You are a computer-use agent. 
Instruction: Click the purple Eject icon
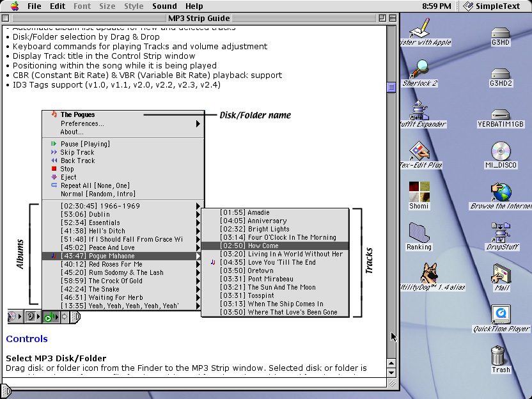click(x=54, y=177)
